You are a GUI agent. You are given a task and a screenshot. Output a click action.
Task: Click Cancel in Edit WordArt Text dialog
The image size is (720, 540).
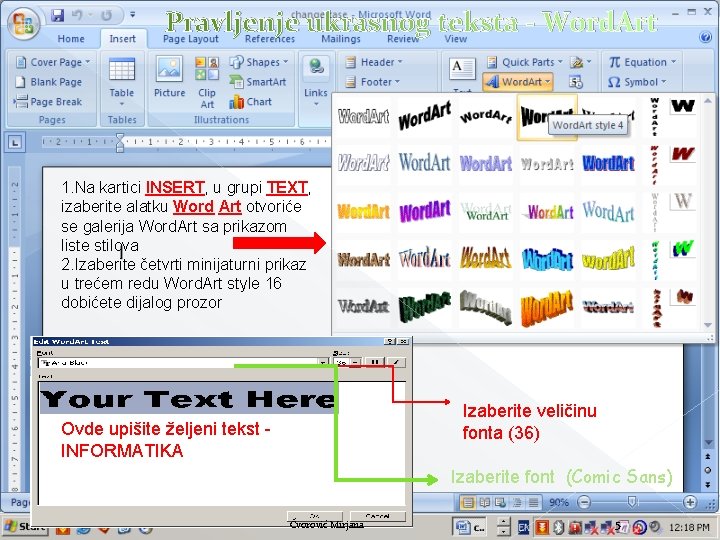(x=377, y=516)
